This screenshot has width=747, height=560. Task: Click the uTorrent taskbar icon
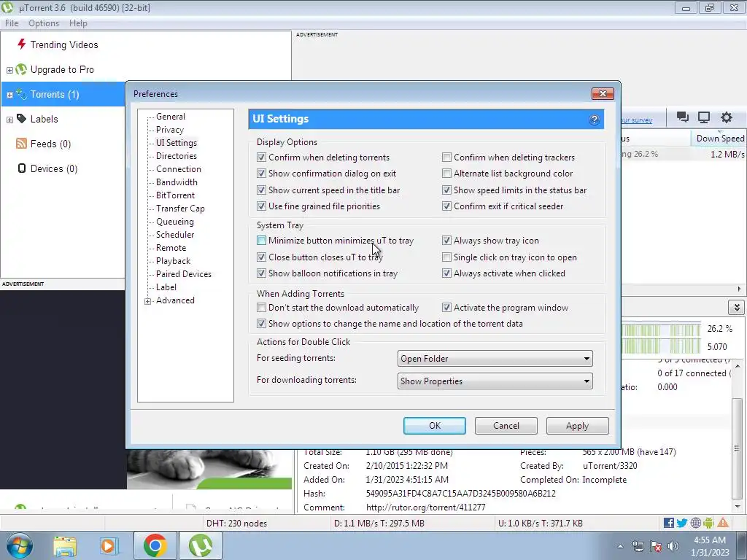201,545
